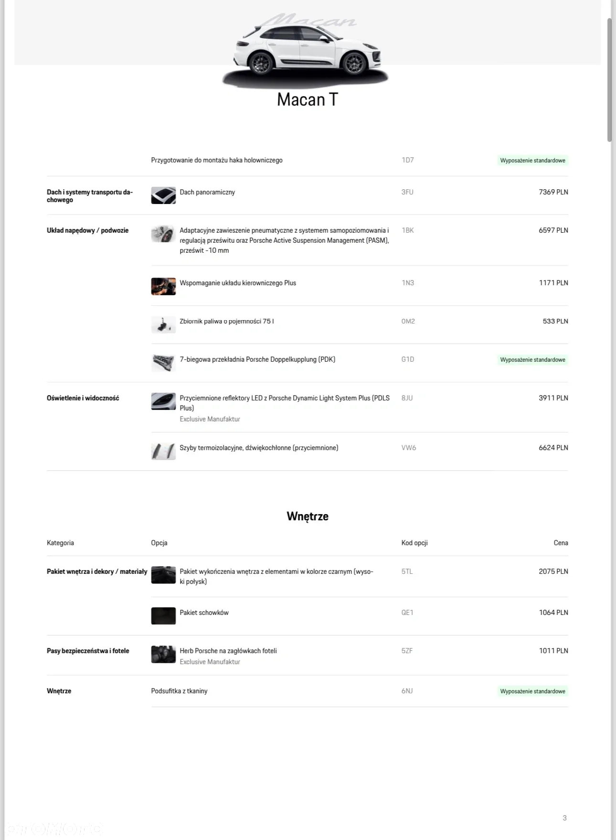Image resolution: width=616 pixels, height=840 pixels.
Task: Click the Cena column header
Action: (x=561, y=543)
